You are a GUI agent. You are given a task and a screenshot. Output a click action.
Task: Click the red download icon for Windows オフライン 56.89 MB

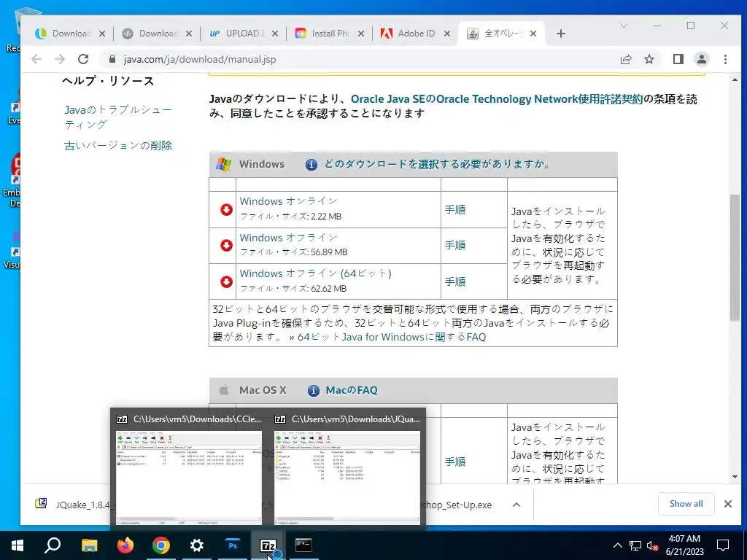tap(226, 245)
